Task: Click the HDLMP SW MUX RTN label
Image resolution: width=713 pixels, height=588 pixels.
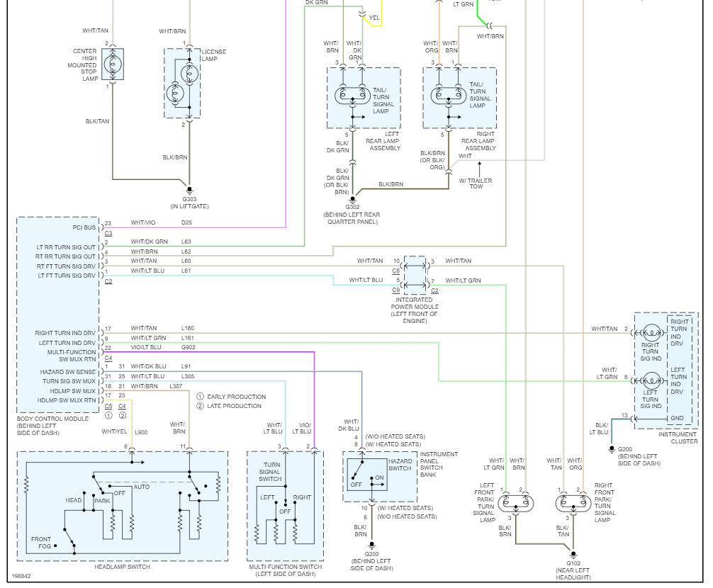Action: coord(67,400)
